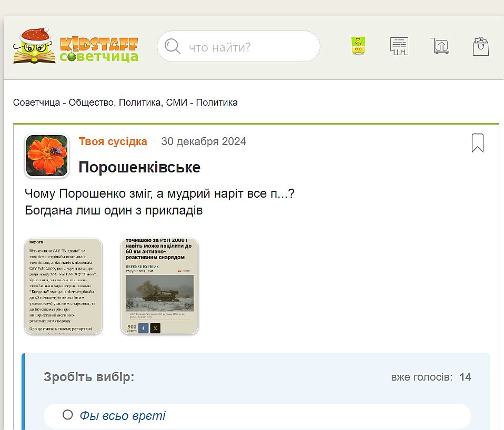Image resolution: width=504 pixels, height=430 pixels.
Task: Open the first article text screenshot thumbnail
Action: (x=64, y=286)
